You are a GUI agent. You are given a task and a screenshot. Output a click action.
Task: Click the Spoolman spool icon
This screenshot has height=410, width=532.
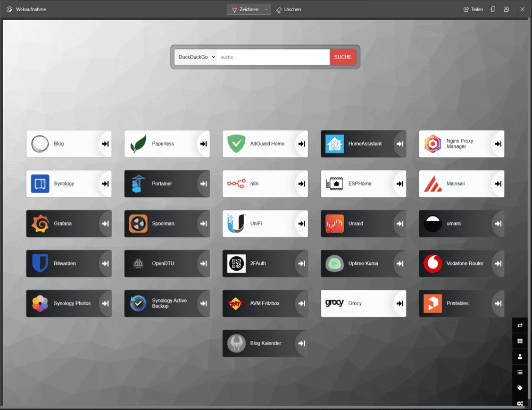tap(138, 223)
